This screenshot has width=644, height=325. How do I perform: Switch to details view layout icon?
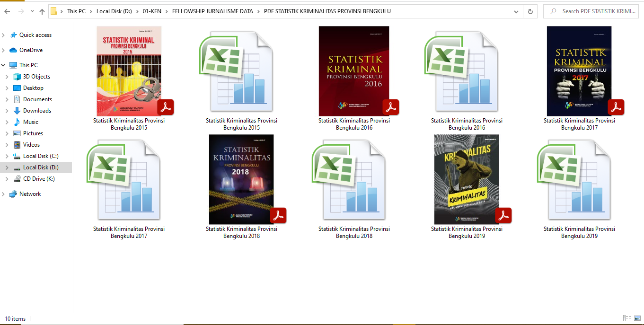627,318
